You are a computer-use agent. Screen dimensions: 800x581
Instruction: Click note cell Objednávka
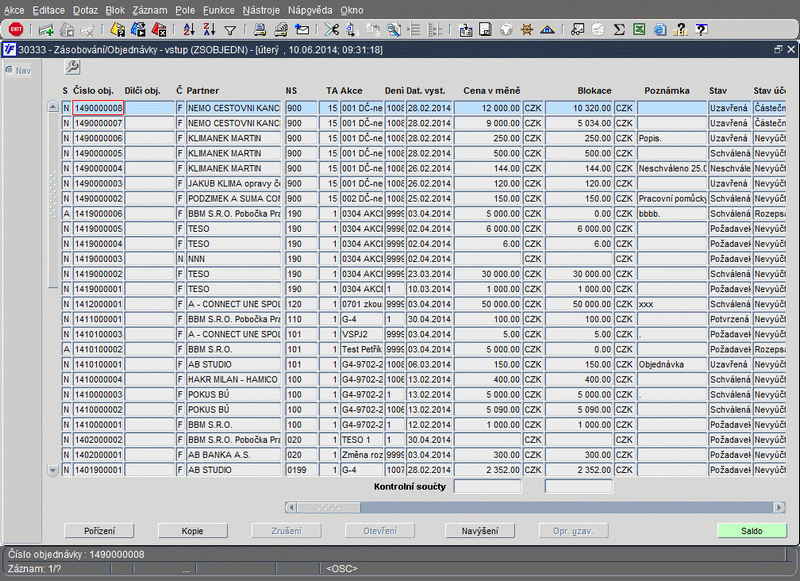click(672, 365)
